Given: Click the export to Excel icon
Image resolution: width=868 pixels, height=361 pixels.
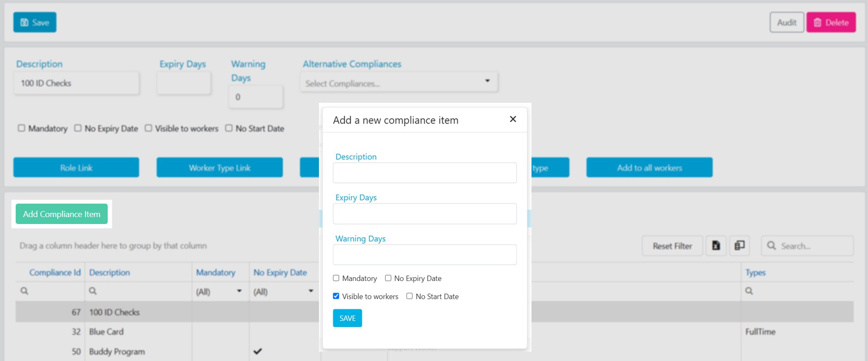Looking at the screenshot, I should coord(716,246).
